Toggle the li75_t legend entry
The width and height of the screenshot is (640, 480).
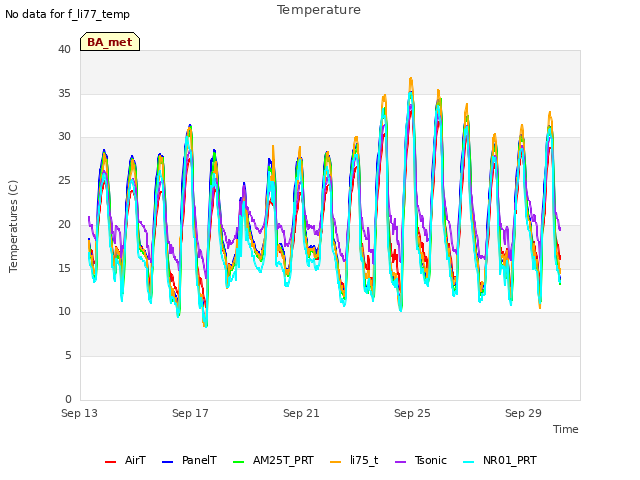(x=354, y=460)
